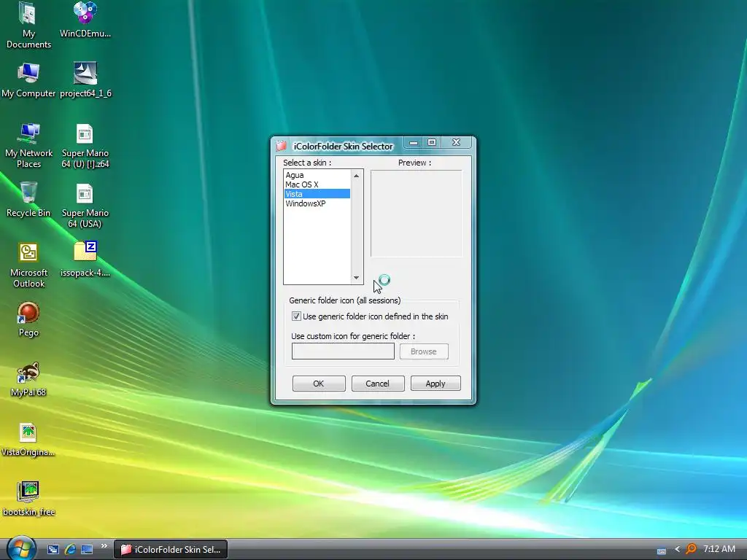Click Apply to set the skin
The height and width of the screenshot is (560, 747).
pyautogui.click(x=436, y=384)
